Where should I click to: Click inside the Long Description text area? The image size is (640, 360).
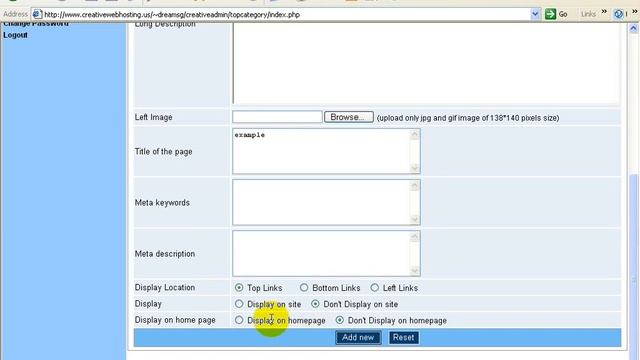coord(426,63)
